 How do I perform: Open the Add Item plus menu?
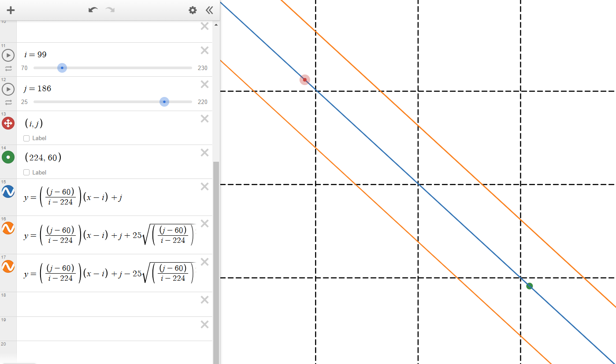point(11,10)
